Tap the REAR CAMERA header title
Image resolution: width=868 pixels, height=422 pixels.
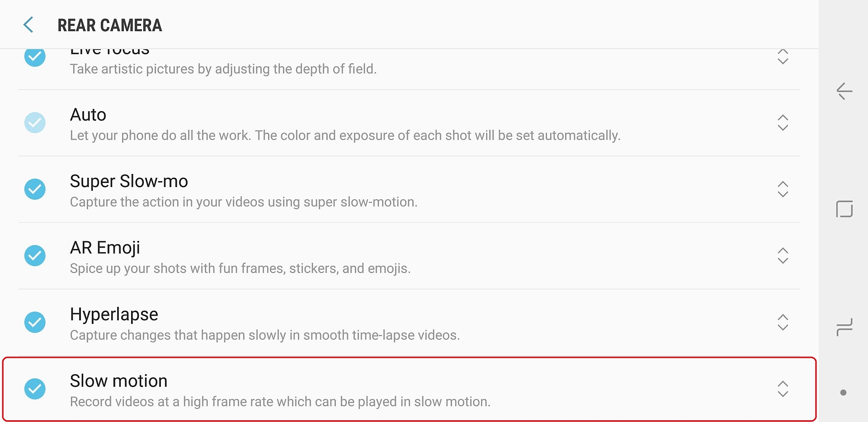click(109, 25)
